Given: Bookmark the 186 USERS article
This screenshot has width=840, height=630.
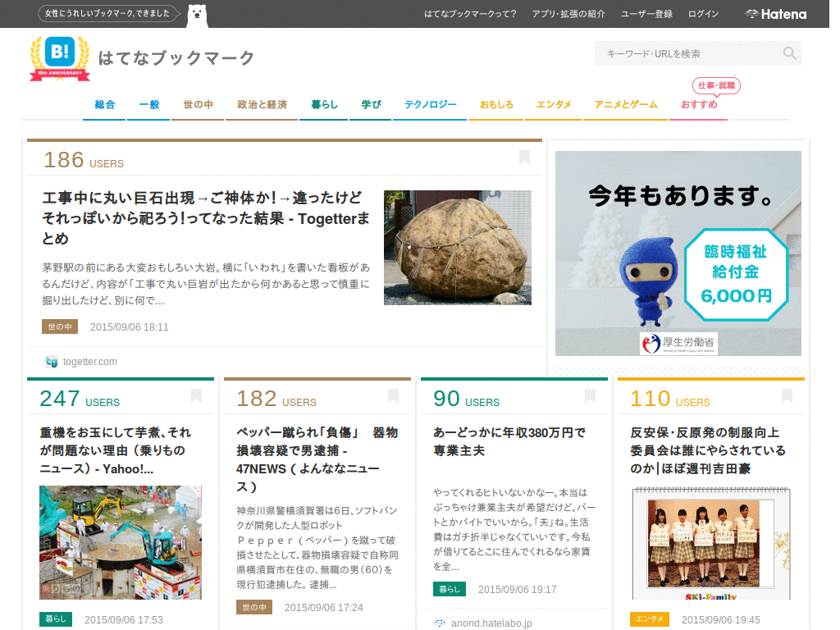Looking at the screenshot, I should pos(524,157).
